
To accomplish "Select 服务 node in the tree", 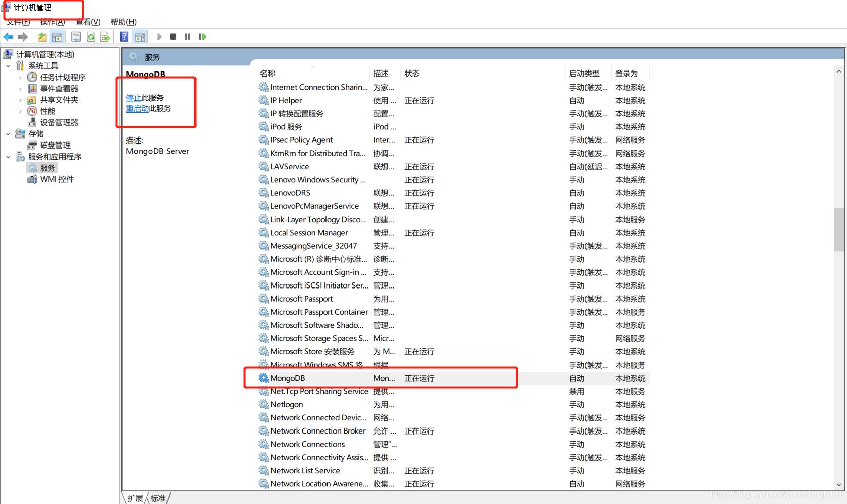I will pyautogui.click(x=47, y=168).
